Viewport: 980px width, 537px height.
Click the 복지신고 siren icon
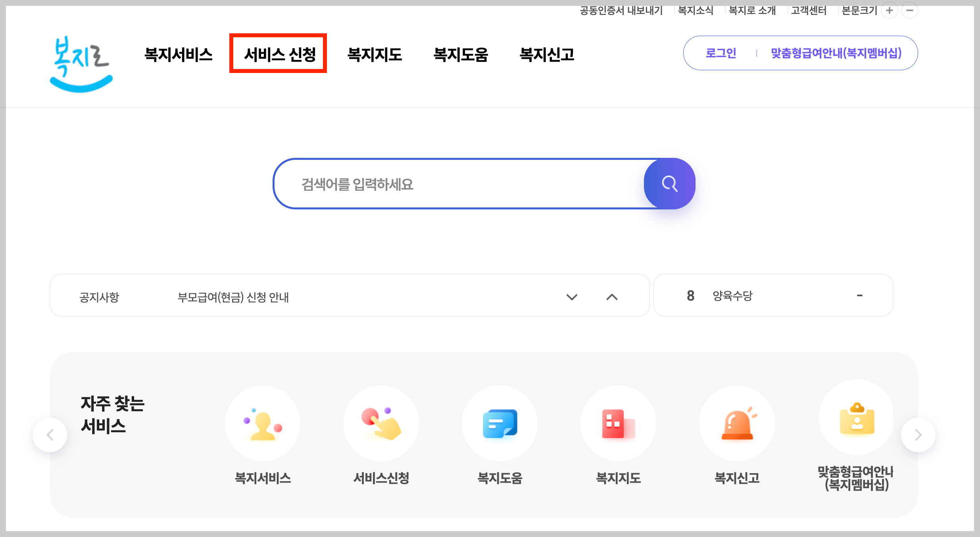pos(737,424)
